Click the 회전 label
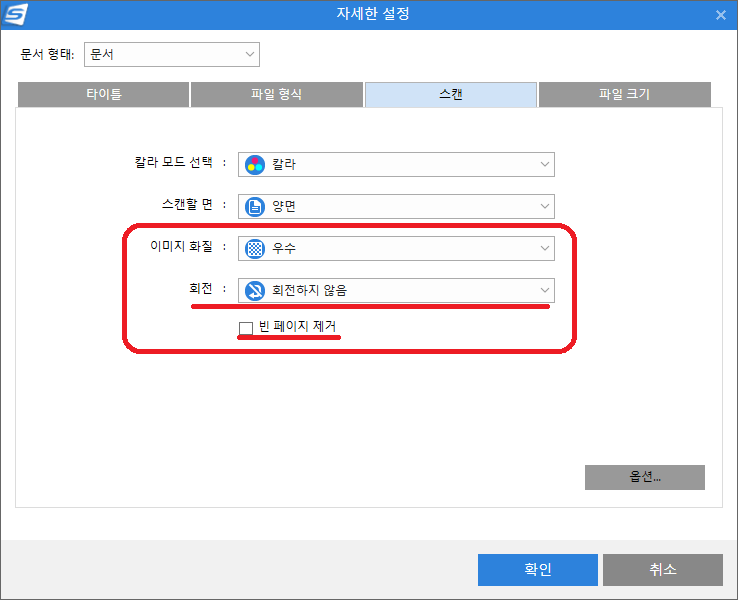This screenshot has height=600, width=738. [x=201, y=288]
